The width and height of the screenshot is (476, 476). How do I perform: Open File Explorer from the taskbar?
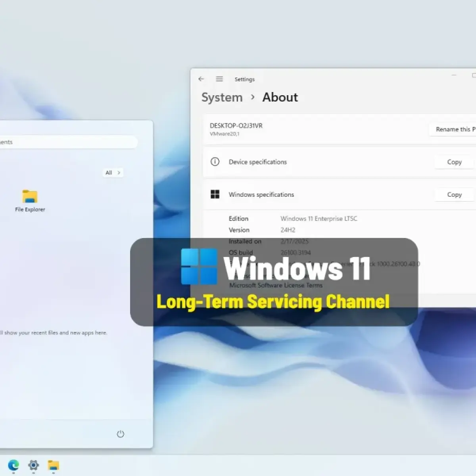point(53,465)
